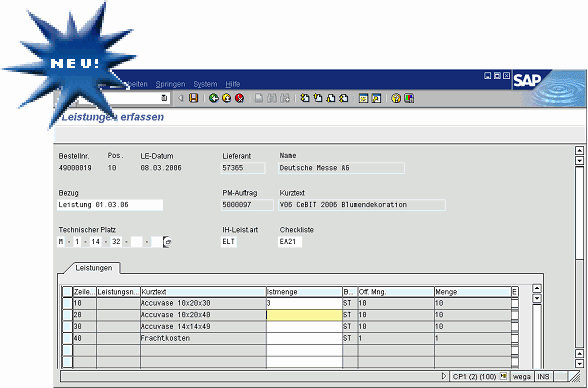Go to Next Page icon
Image resolution: width=588 pixels, height=388 pixels.
[331, 98]
